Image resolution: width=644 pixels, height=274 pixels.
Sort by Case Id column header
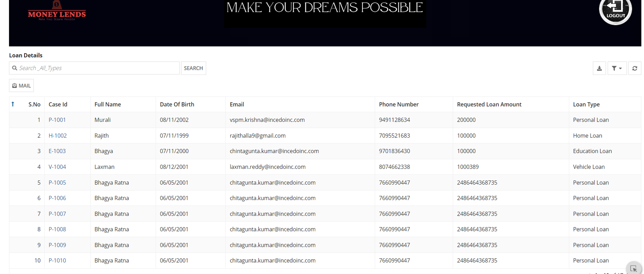point(58,104)
